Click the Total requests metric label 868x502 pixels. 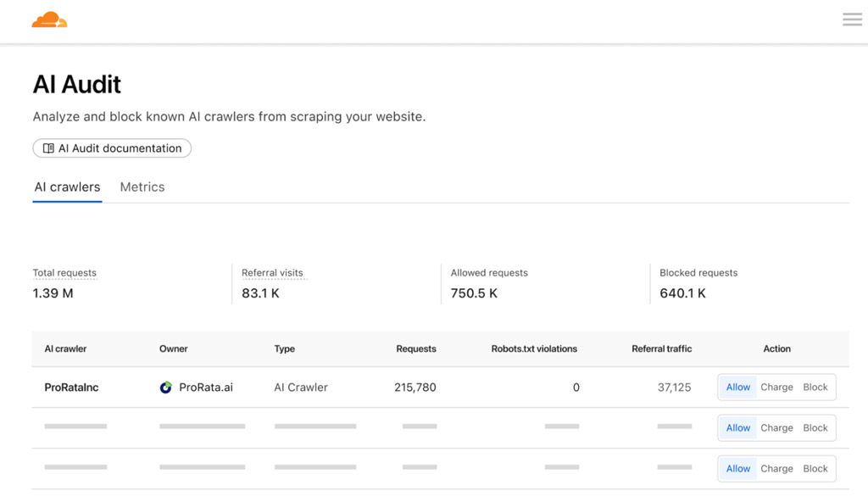point(64,272)
